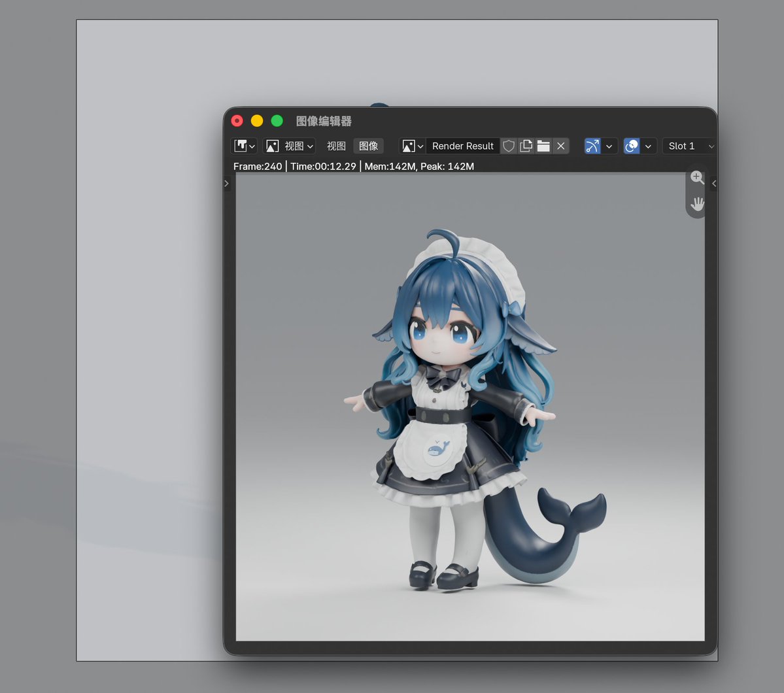
Task: Expand the right sidebar region arrow
Action: (x=713, y=184)
